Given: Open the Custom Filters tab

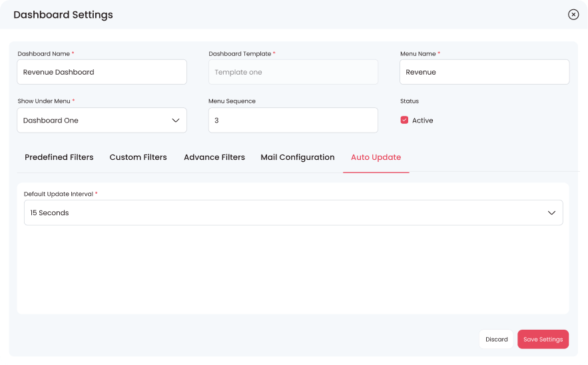Looking at the screenshot, I should pos(138,157).
